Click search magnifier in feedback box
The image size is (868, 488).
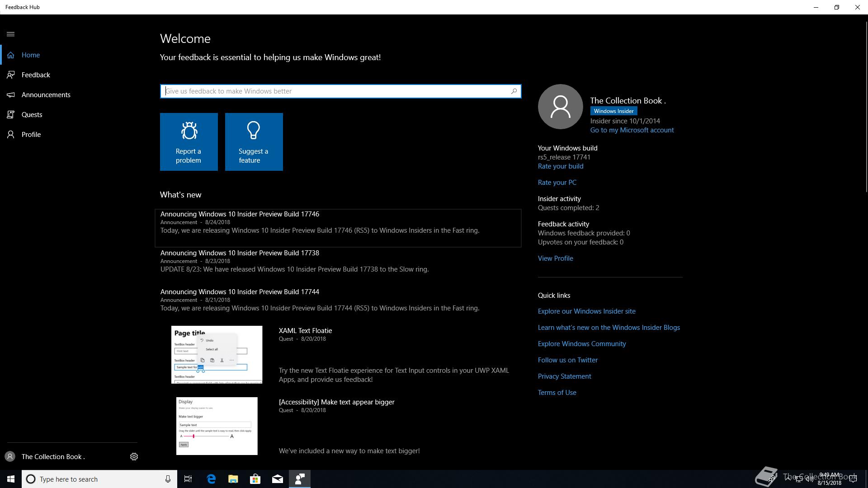pyautogui.click(x=514, y=91)
